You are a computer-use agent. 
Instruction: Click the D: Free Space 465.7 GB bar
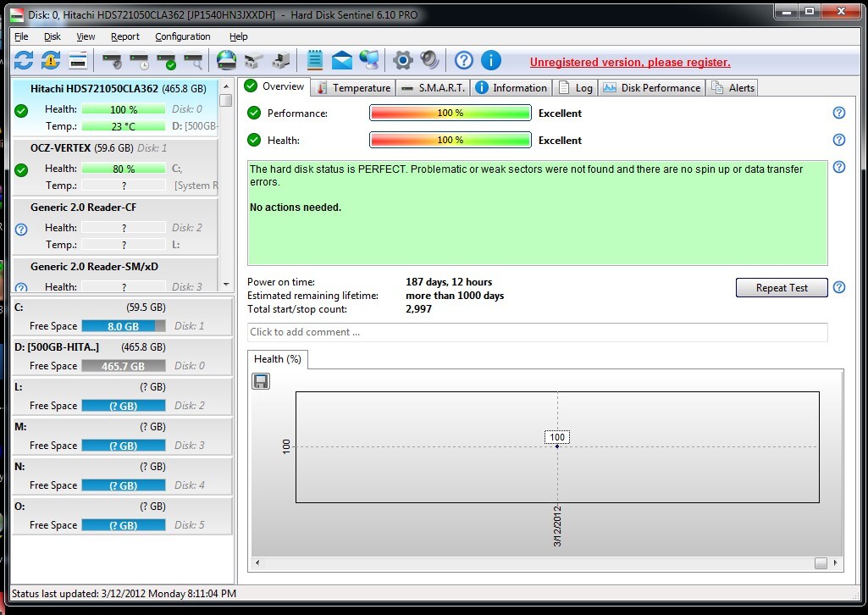point(124,366)
